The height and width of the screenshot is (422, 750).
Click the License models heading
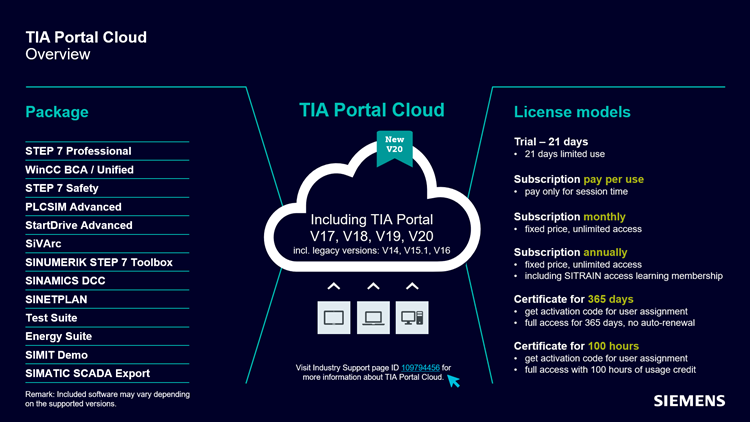[572, 112]
